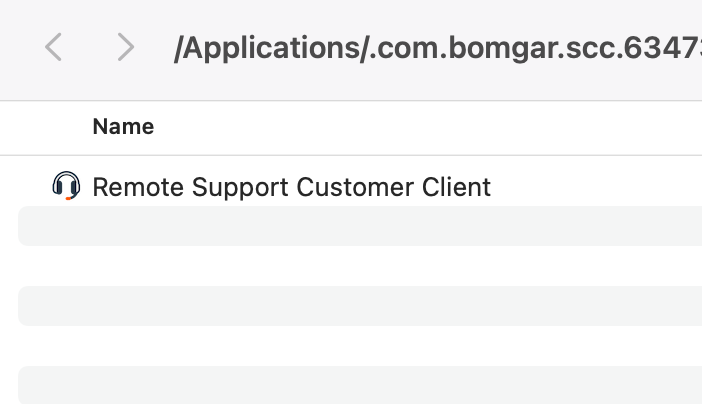The image size is (702, 404).
Task: Go back using the left chevron
Action: click(x=53, y=47)
